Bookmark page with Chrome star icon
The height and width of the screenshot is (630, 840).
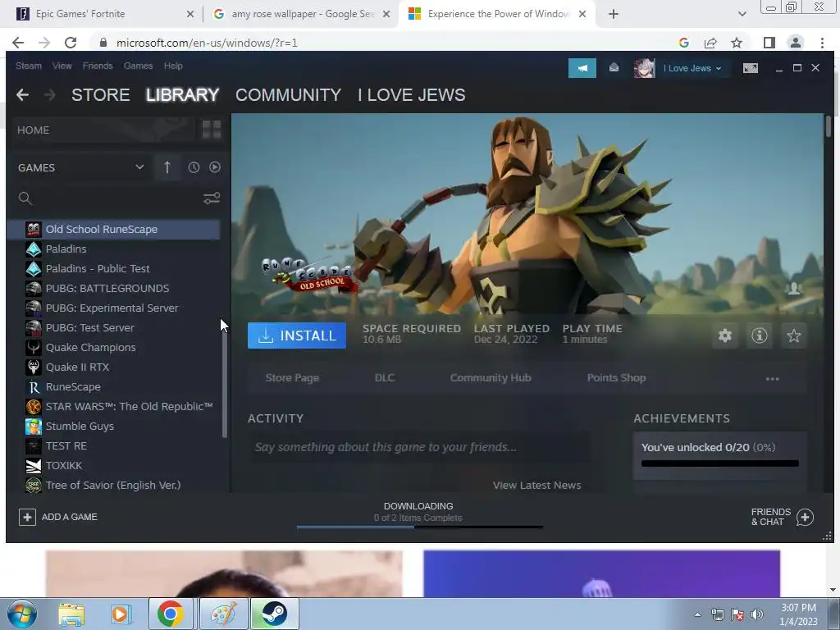click(x=737, y=43)
